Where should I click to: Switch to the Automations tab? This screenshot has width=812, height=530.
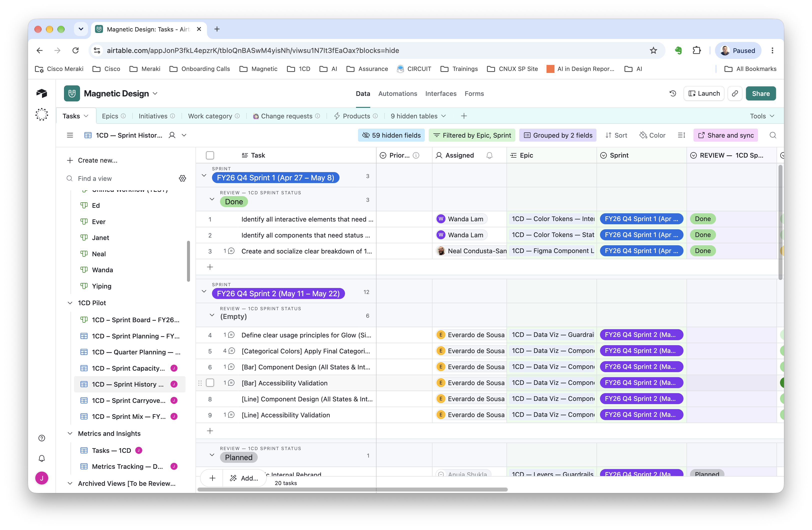click(397, 93)
